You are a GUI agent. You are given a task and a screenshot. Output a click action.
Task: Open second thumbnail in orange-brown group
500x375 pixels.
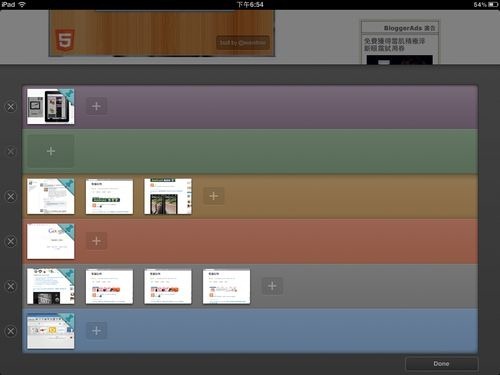(109, 196)
